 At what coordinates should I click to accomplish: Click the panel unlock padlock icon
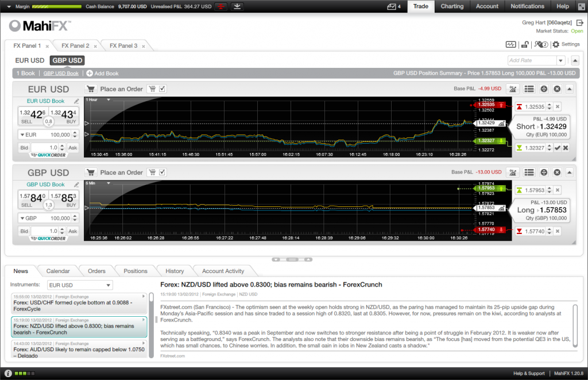[525, 45]
